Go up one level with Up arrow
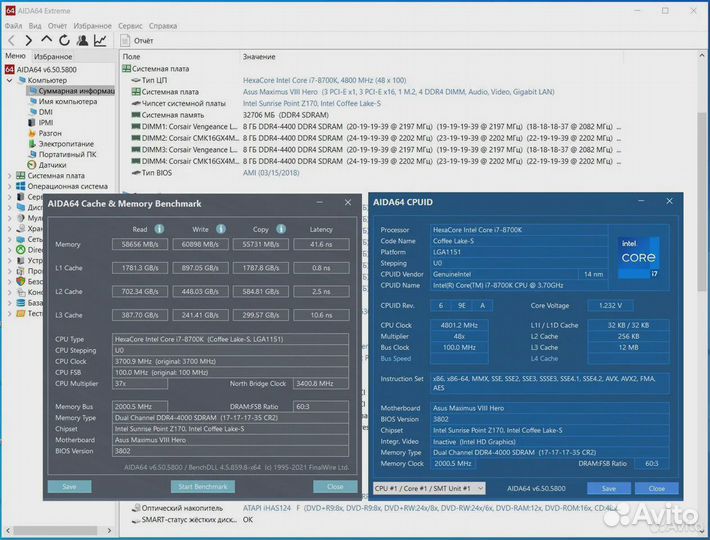The height and width of the screenshot is (540, 710). pos(46,41)
